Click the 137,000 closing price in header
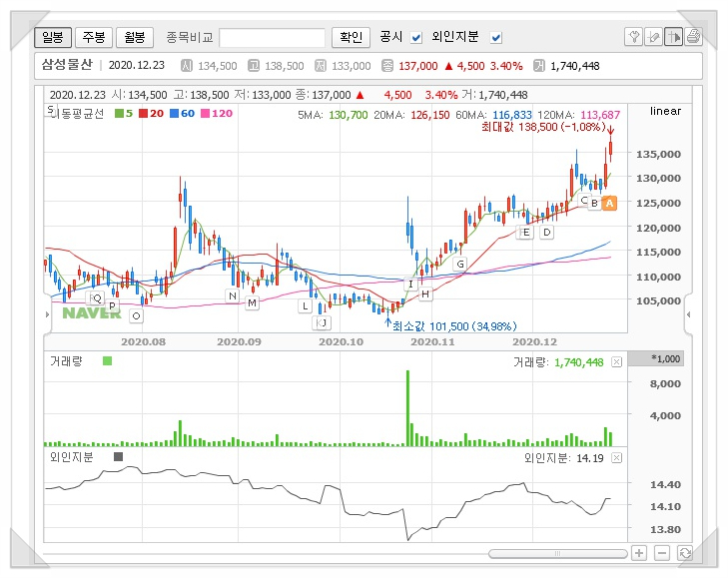728x578 pixels. pos(417,66)
